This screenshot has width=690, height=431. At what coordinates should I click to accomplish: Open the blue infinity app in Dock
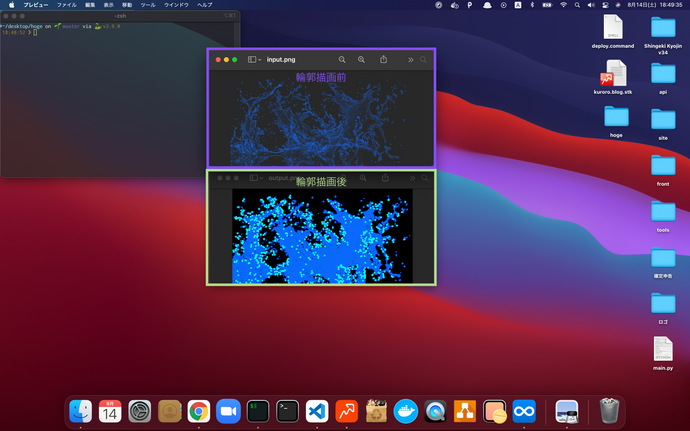click(x=524, y=411)
